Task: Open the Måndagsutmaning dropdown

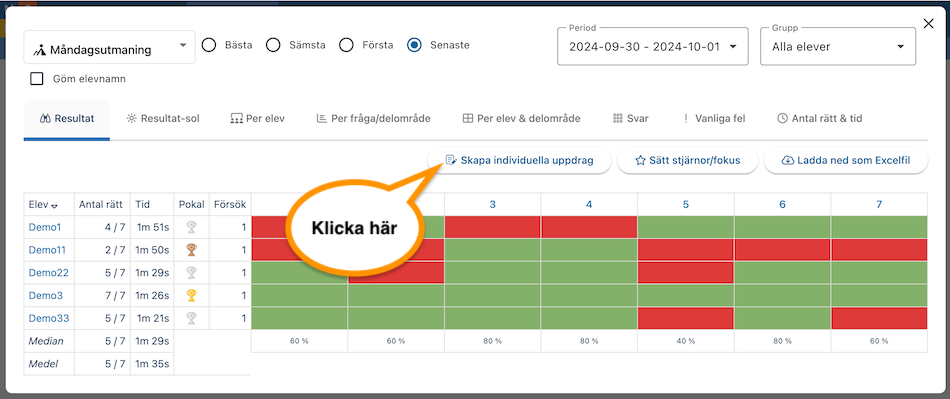Action: click(110, 47)
